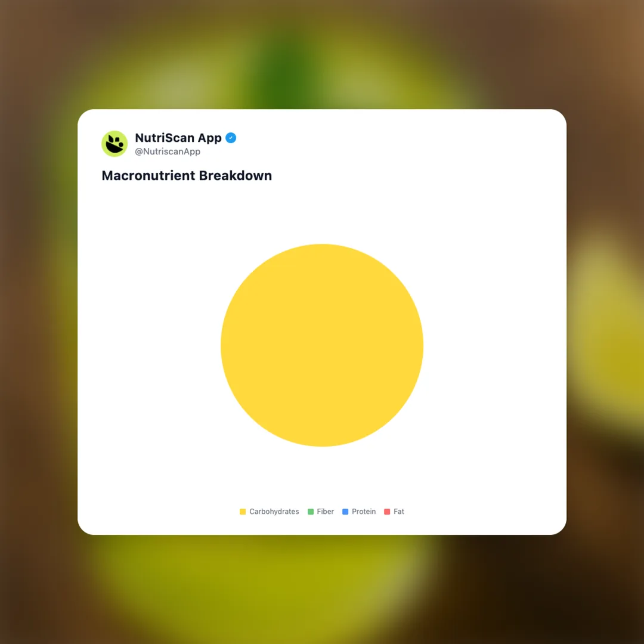Click the blue Protein legend square
Viewport: 644px width, 644px height.
(x=345, y=512)
